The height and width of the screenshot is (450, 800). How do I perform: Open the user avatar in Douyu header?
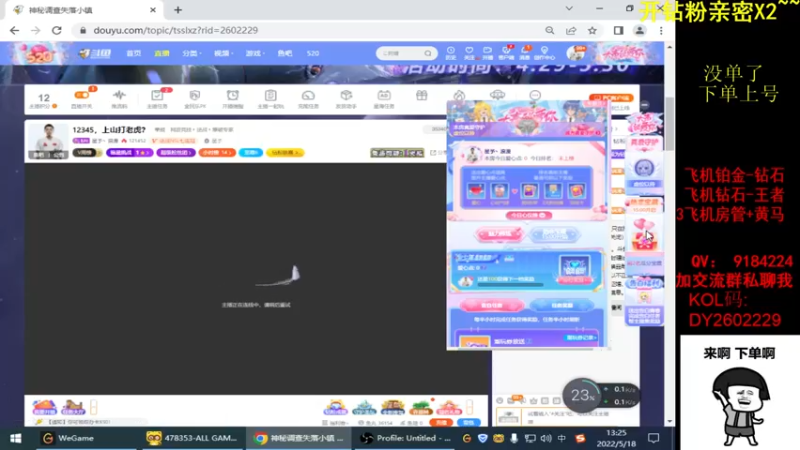pyautogui.click(x=576, y=53)
